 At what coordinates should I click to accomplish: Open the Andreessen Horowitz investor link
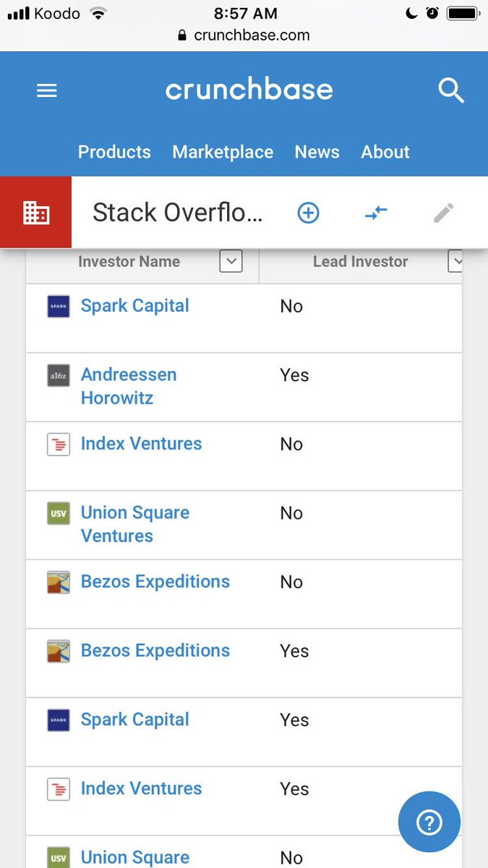coord(129,386)
